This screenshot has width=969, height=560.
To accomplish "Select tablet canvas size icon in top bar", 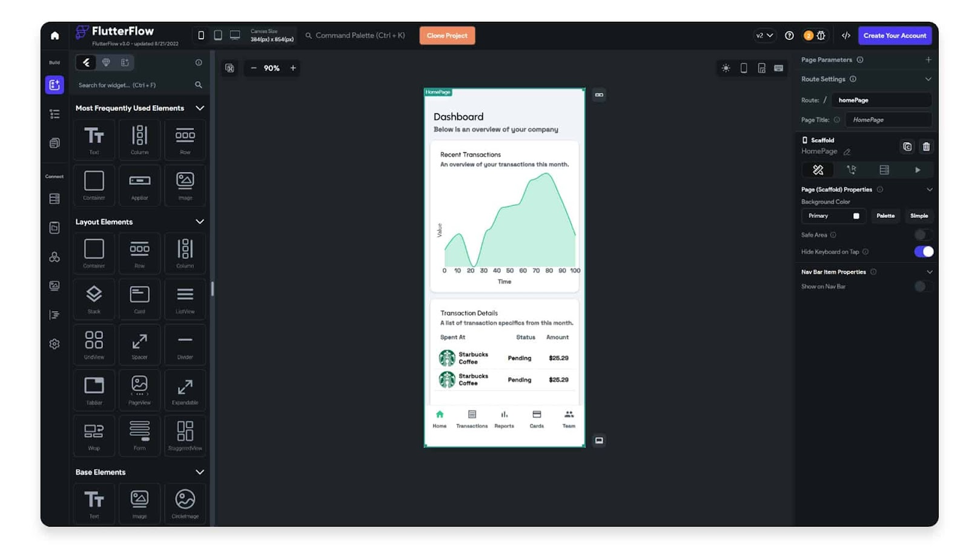I will click(218, 35).
